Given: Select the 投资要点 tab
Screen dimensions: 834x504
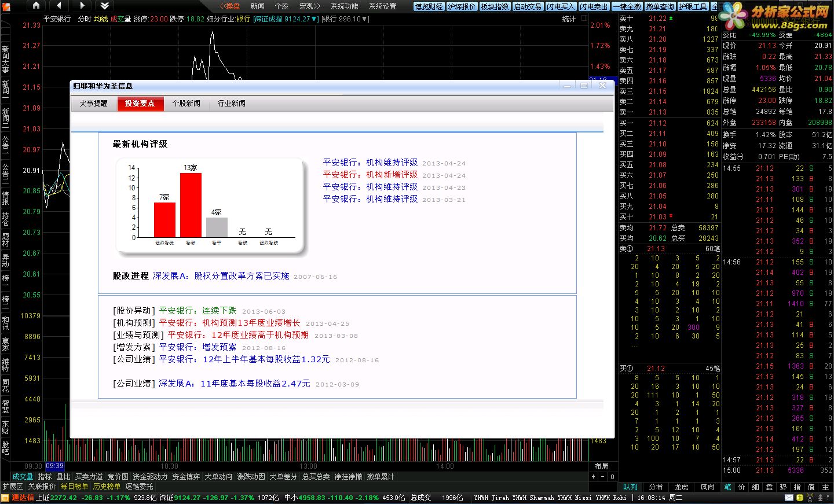Looking at the screenshot, I should coord(140,103).
